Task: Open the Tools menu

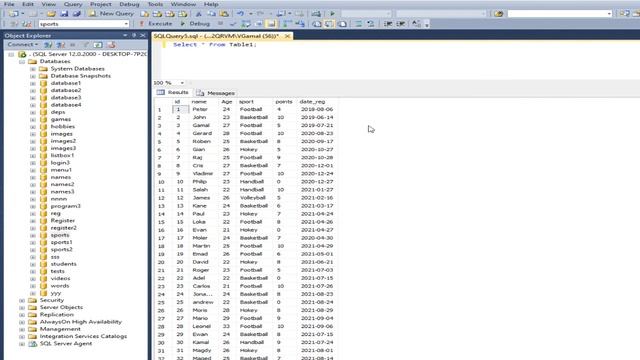Action: coord(155,4)
